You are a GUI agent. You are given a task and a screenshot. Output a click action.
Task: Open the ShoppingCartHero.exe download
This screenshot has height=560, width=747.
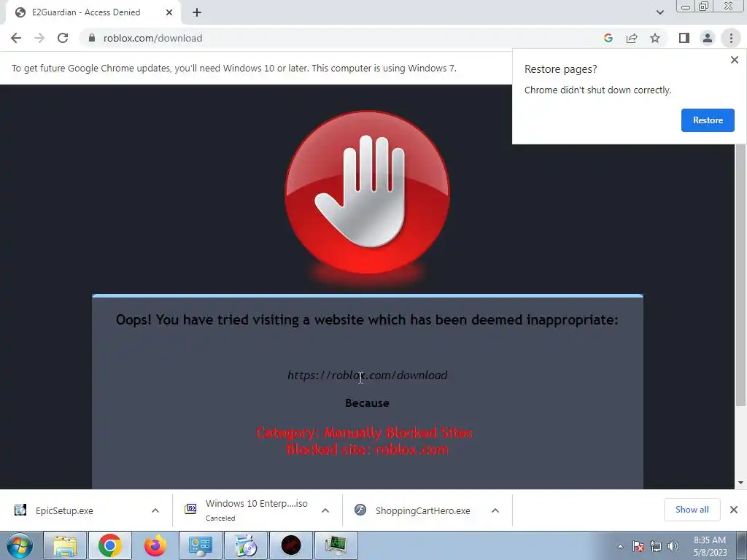click(422, 510)
